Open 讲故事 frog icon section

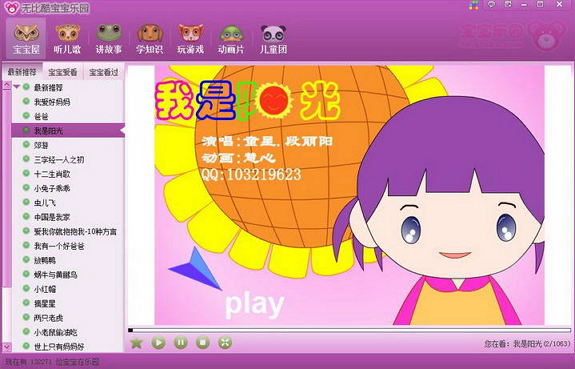pos(109,39)
